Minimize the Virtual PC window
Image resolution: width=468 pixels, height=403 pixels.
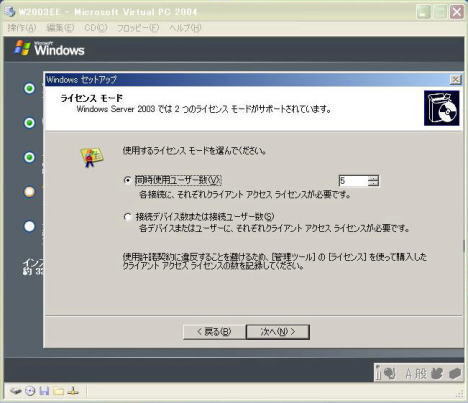pos(424,12)
